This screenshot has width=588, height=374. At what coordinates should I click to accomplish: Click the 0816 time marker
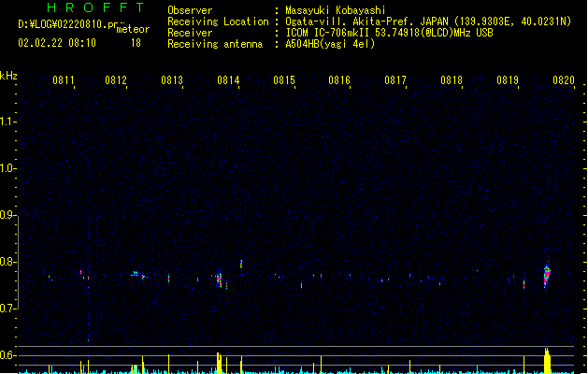tap(339, 80)
